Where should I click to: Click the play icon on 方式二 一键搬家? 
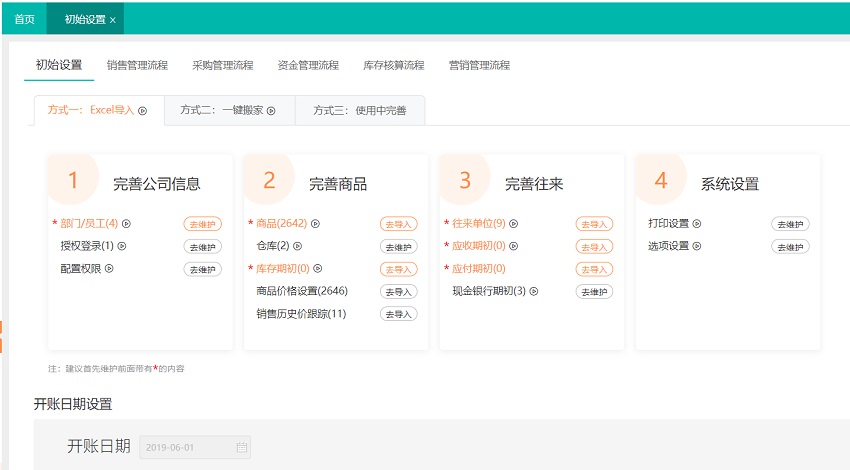pyautogui.click(x=271, y=111)
